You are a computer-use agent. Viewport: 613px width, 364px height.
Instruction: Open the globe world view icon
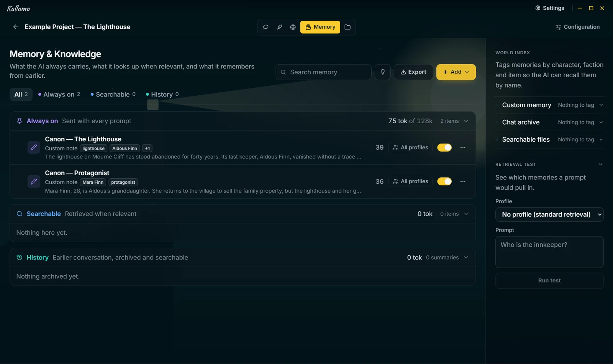click(x=293, y=27)
